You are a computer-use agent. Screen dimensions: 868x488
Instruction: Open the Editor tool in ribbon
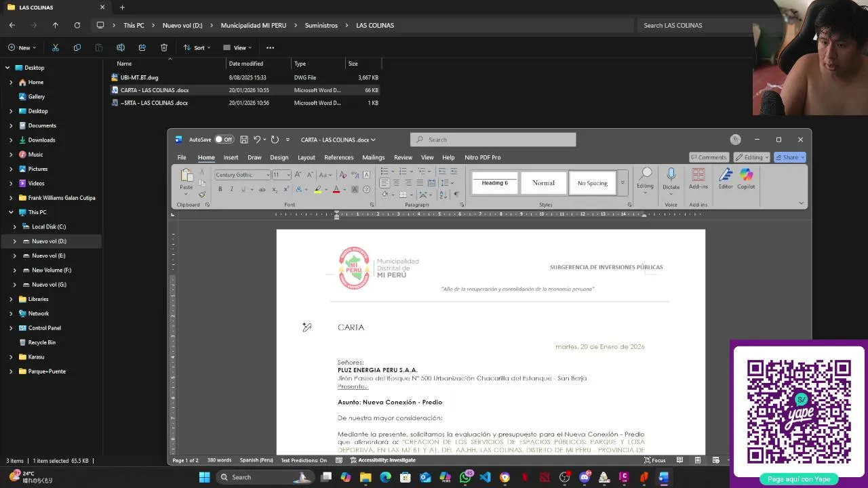[726, 178]
